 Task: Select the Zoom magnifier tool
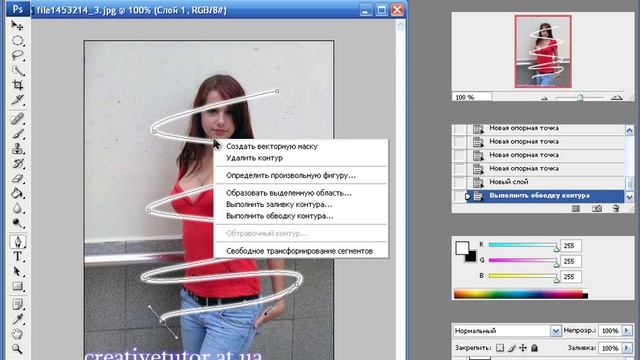[17, 349]
